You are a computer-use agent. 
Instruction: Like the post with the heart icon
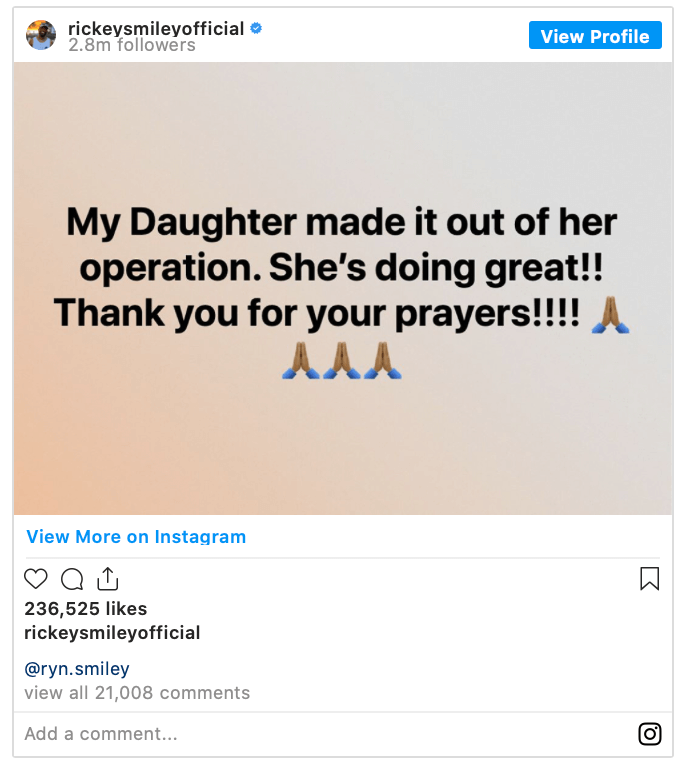point(36,579)
